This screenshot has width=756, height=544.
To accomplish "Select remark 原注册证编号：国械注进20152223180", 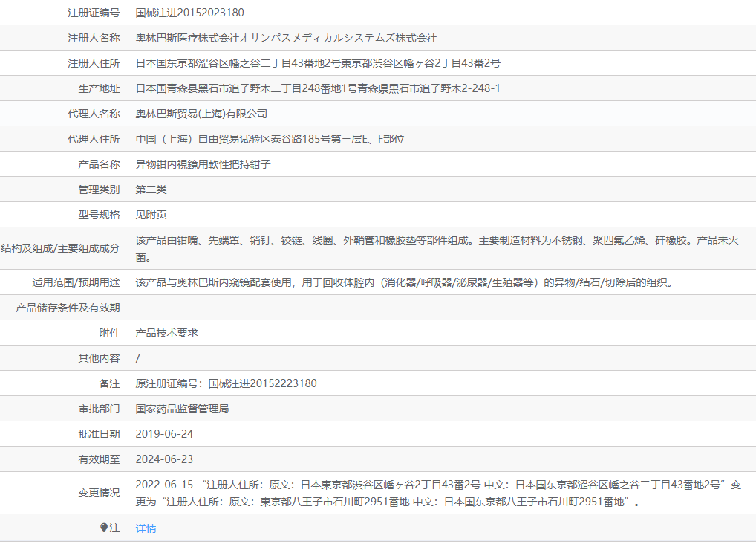I will (x=226, y=383).
